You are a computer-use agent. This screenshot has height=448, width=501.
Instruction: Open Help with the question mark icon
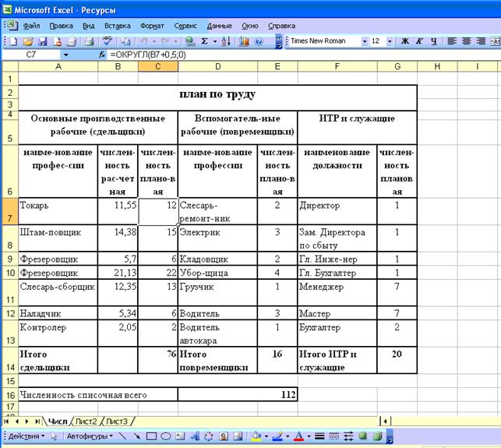point(259,41)
